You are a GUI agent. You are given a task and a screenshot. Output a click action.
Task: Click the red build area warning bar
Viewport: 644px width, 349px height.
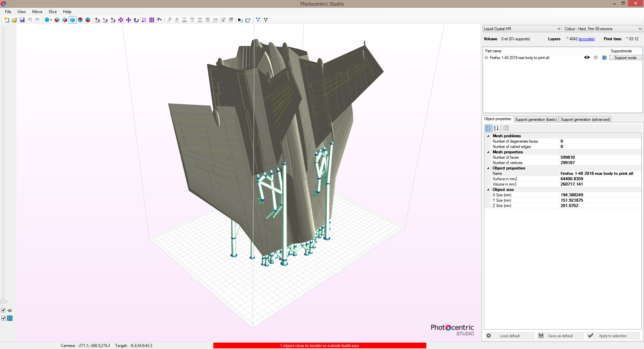coord(320,346)
